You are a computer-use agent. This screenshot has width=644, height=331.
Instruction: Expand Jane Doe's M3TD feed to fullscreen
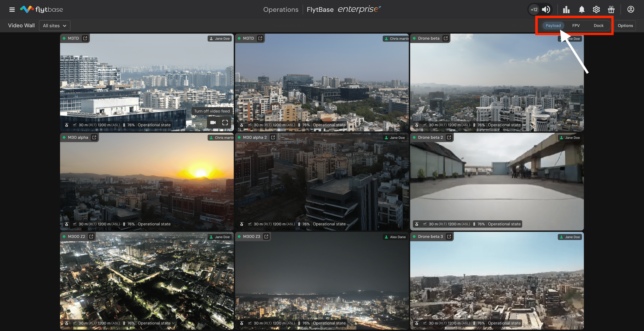pos(225,122)
